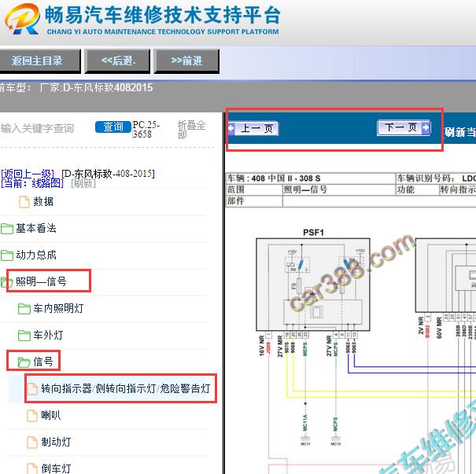Click left arrow icon on 上一页
The image size is (476, 474).
231,128
